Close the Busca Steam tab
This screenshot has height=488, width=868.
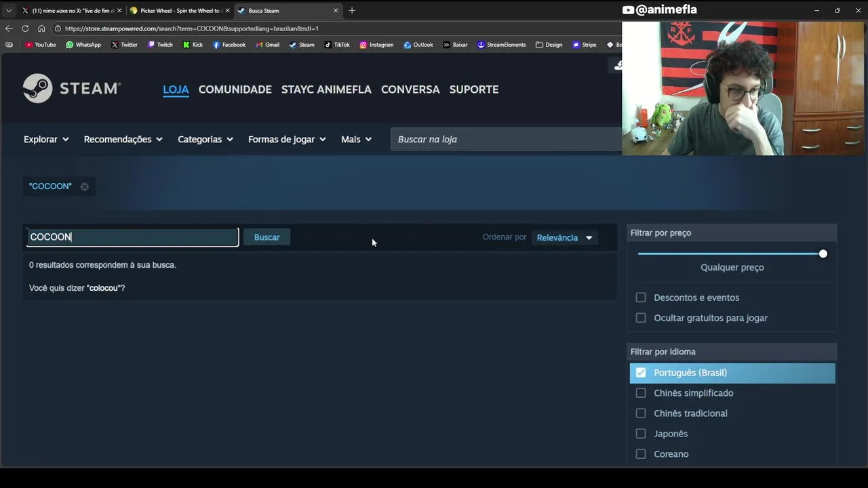coord(335,10)
